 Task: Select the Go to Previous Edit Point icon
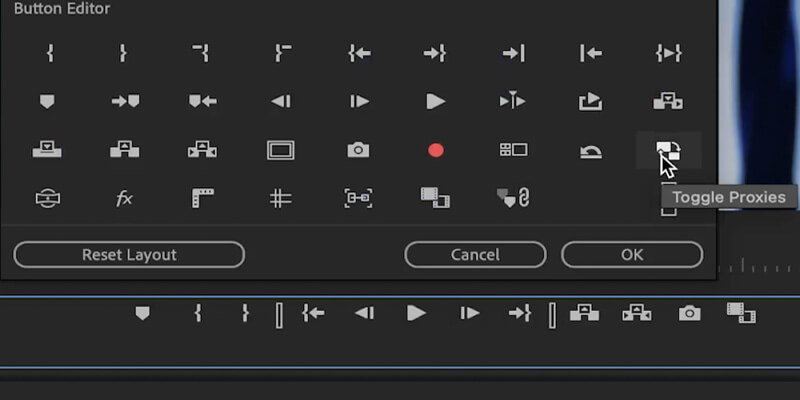[x=591, y=53]
